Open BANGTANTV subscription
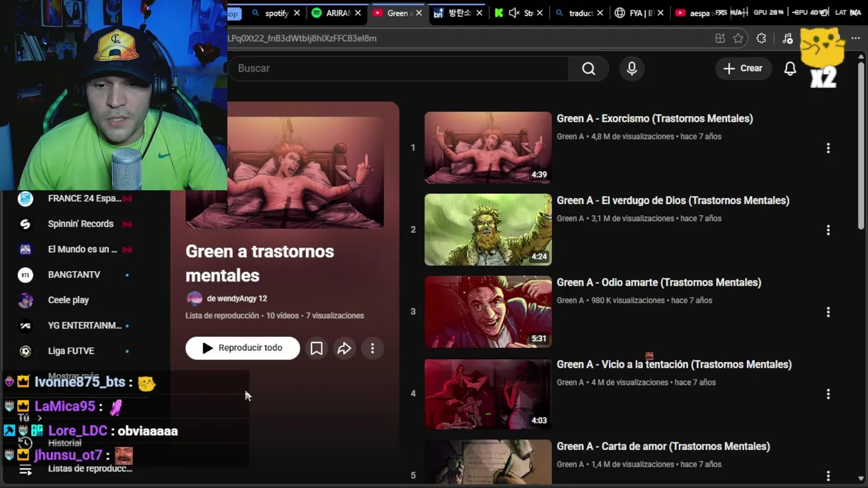The image size is (868, 488). tap(75, 274)
